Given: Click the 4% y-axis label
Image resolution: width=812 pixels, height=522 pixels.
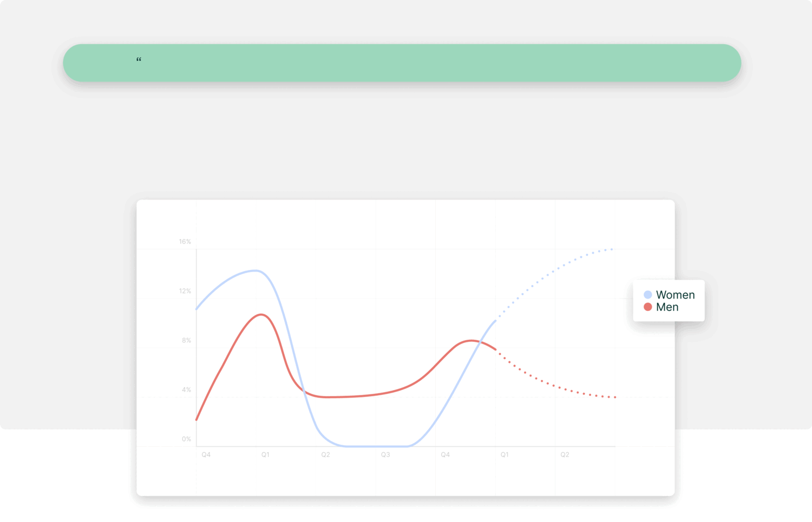Looking at the screenshot, I should pyautogui.click(x=186, y=389).
